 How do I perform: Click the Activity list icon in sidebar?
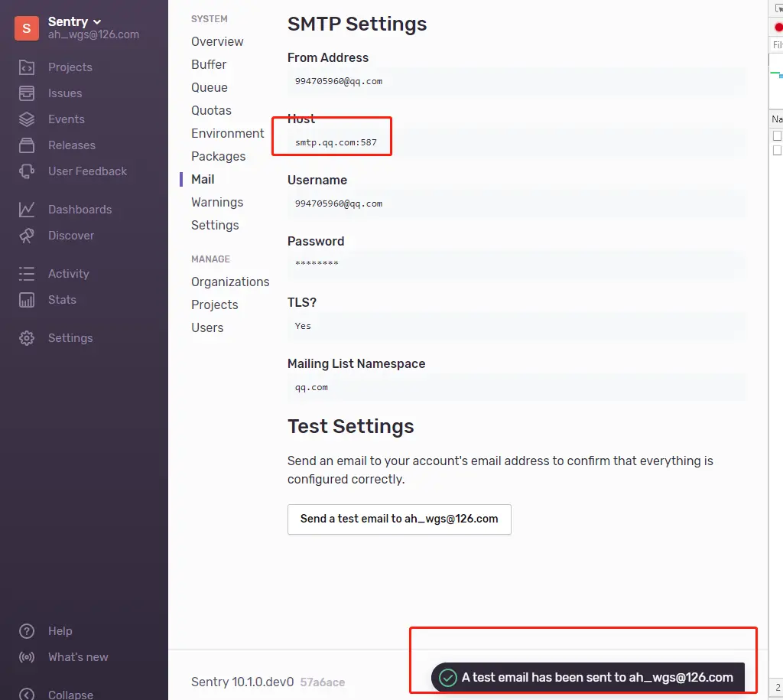(x=27, y=274)
